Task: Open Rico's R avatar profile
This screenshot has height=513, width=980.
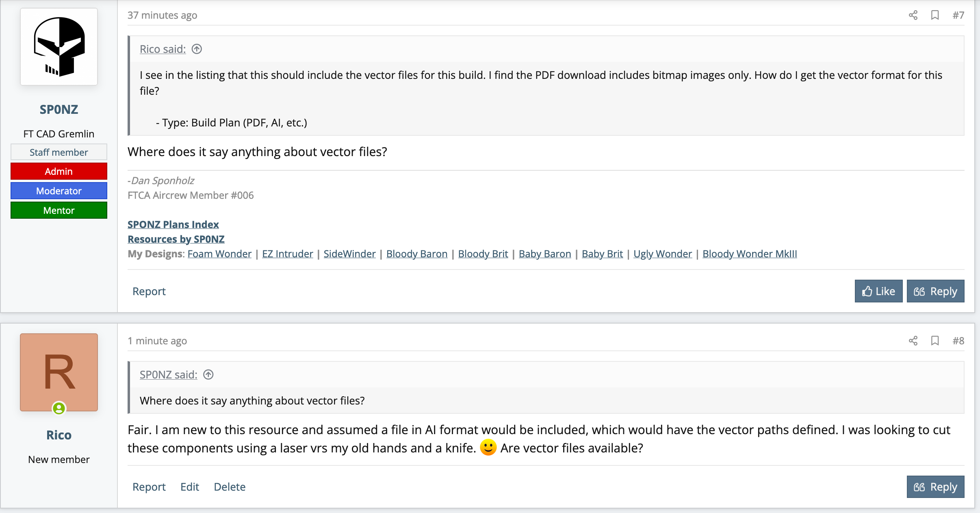Action: point(59,372)
